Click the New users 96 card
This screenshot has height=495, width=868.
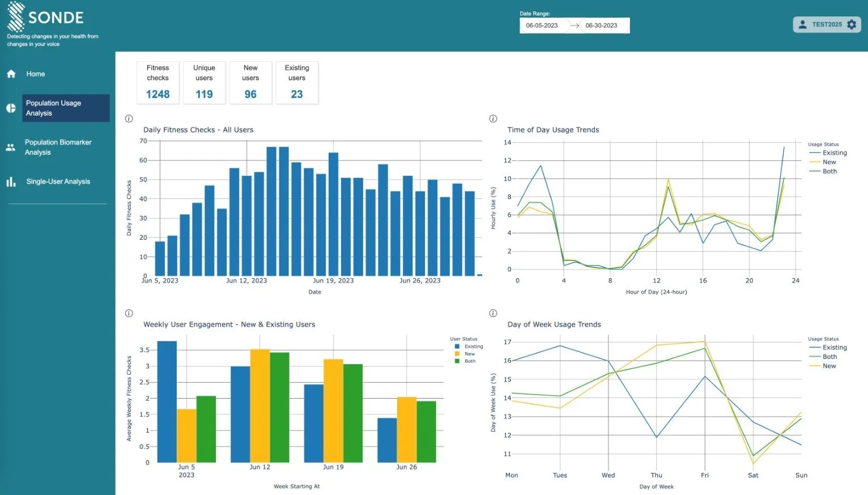(250, 83)
